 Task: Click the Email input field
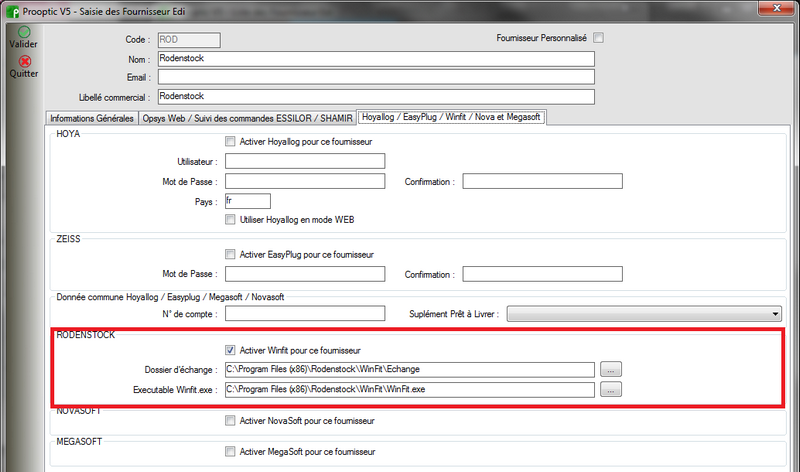pyautogui.click(x=376, y=77)
